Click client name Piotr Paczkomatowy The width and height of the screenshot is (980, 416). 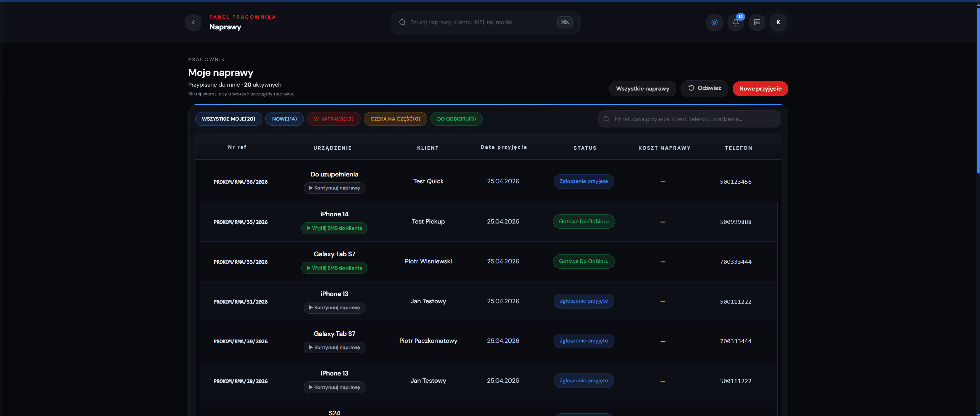[x=428, y=341]
